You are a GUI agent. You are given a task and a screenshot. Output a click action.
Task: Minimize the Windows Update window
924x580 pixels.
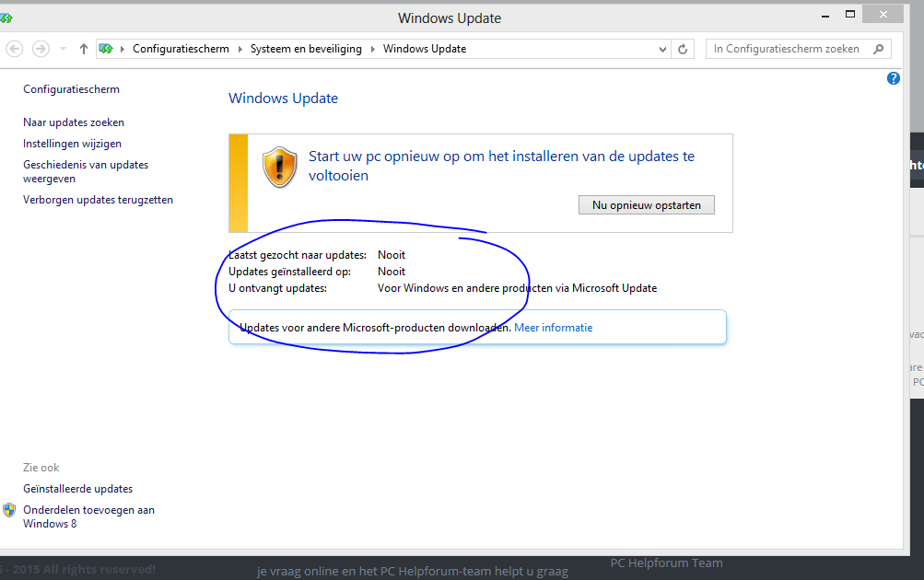pos(825,16)
